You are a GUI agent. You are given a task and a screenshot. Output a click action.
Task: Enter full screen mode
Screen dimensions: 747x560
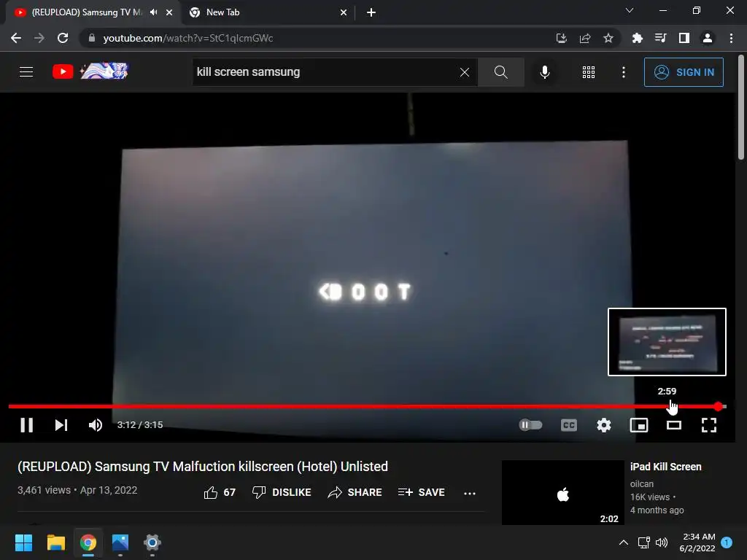pyautogui.click(x=709, y=425)
